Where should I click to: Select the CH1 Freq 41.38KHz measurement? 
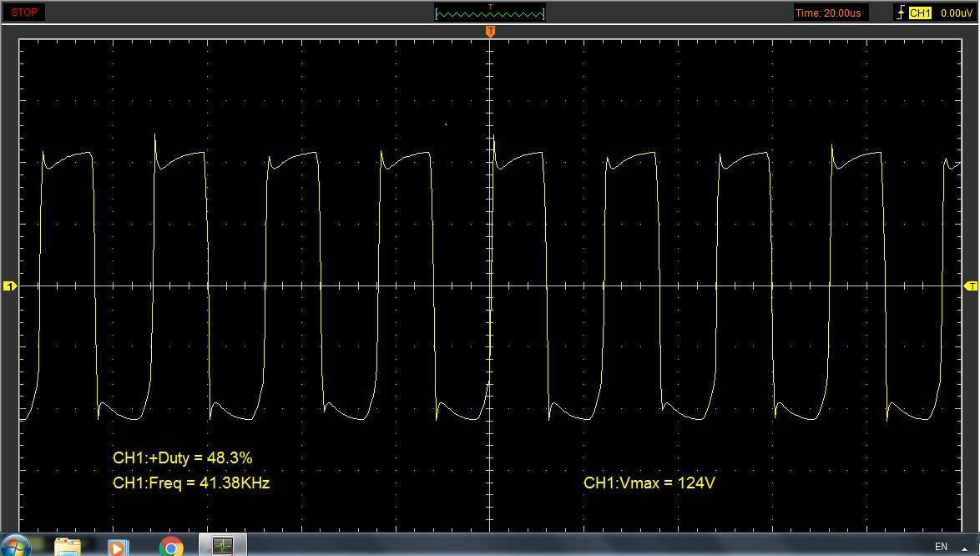tap(191, 483)
